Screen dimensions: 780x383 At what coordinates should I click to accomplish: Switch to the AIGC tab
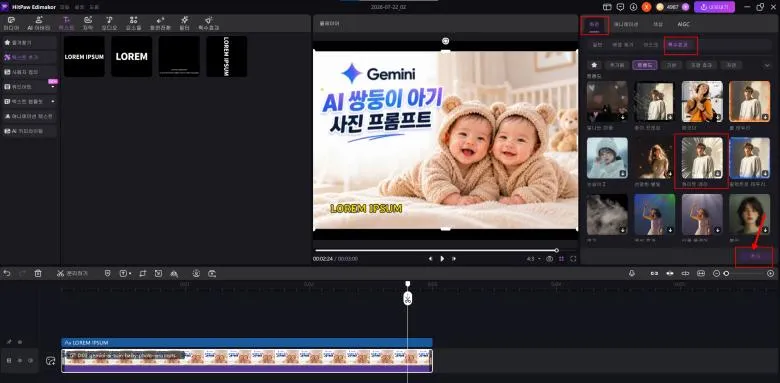pos(683,24)
